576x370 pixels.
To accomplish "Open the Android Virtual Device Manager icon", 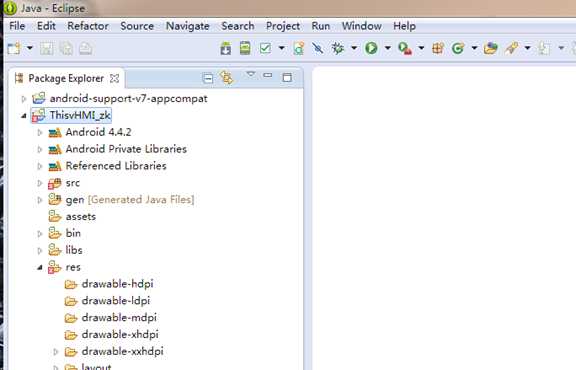I will [245, 48].
